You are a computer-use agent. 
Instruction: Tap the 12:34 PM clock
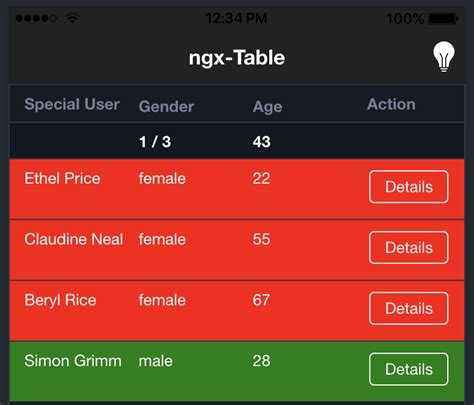(237, 18)
